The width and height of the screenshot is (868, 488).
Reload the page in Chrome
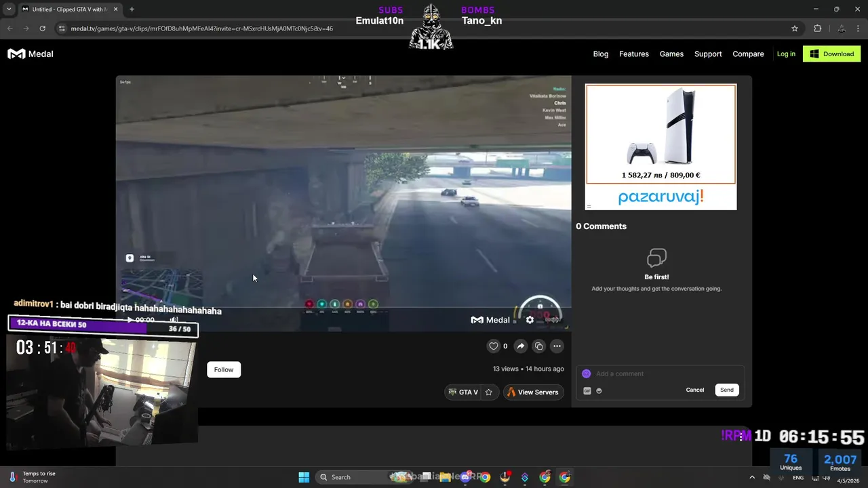(42, 28)
